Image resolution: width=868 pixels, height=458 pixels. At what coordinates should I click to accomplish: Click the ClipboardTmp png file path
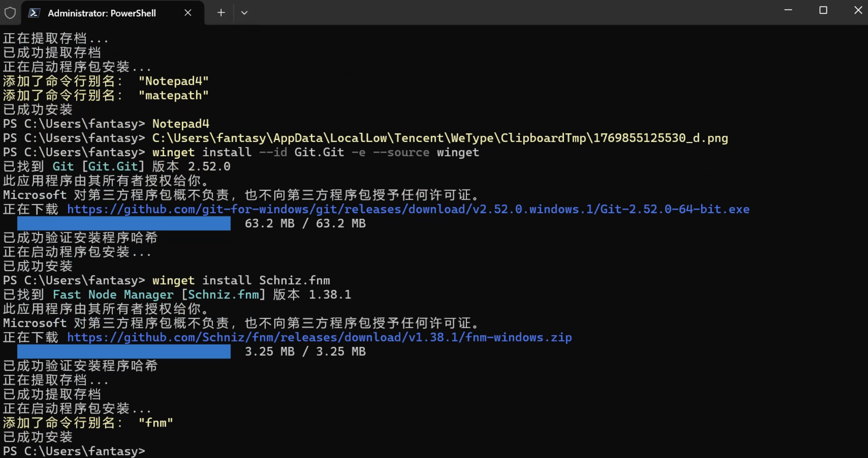pyautogui.click(x=440, y=138)
